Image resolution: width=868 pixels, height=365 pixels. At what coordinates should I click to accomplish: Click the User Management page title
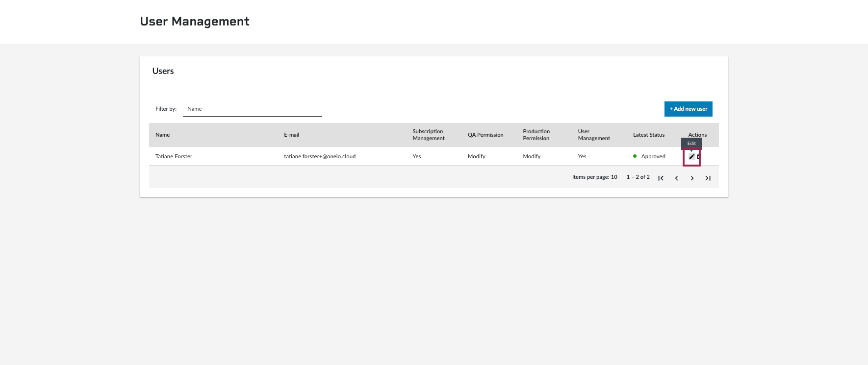click(195, 22)
